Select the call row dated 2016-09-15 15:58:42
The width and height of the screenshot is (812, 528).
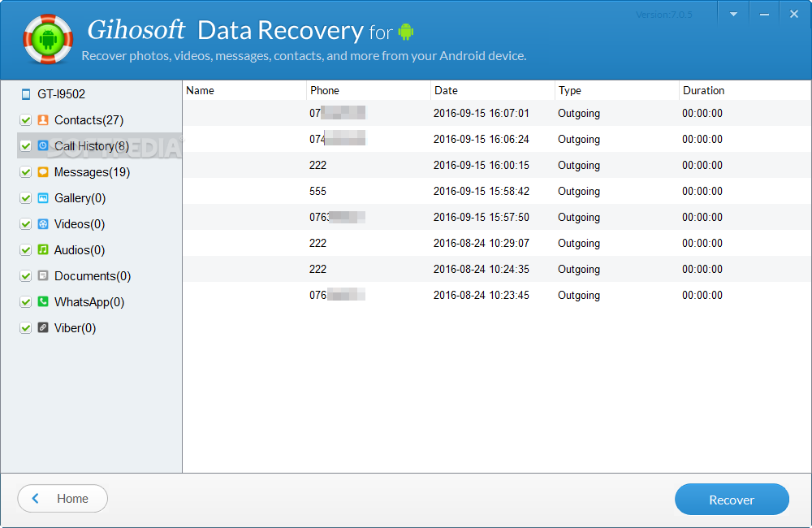(481, 192)
